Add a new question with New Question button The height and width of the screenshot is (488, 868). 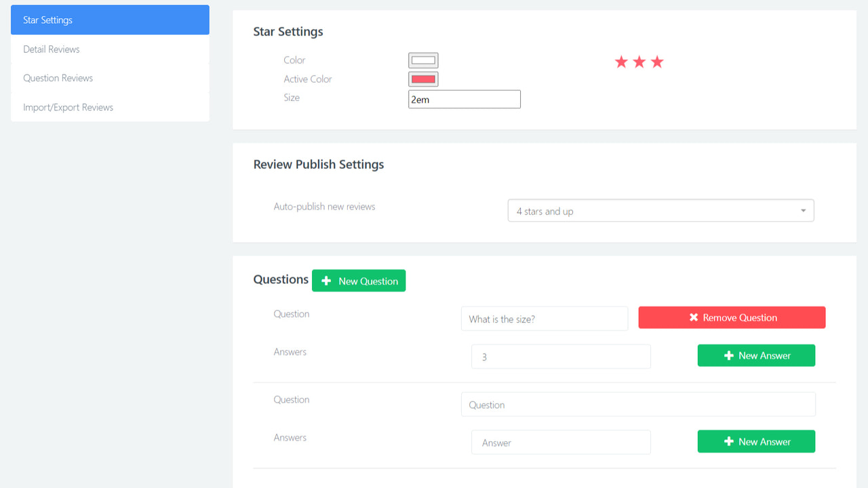point(359,280)
